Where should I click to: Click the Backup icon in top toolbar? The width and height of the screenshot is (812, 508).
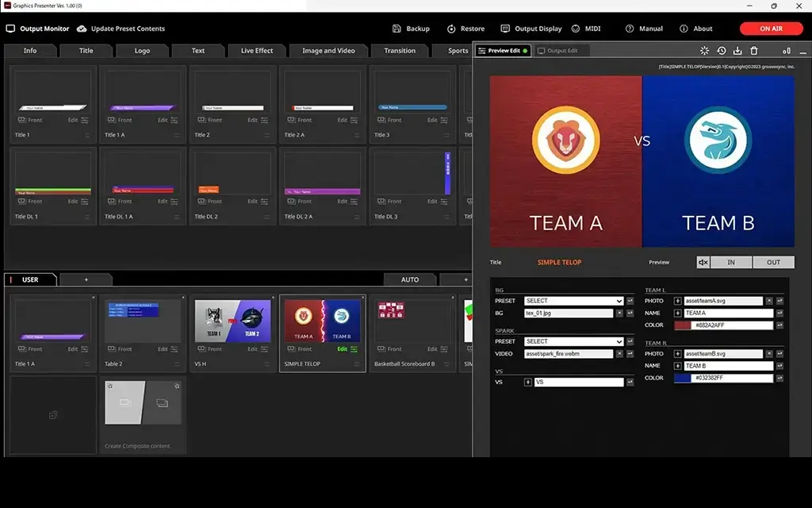[397, 29]
